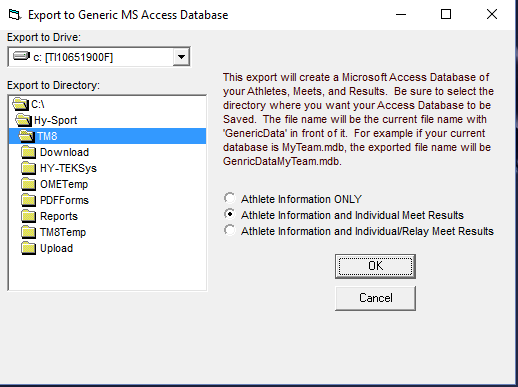
Task: Click the HY-TEKSys folder icon
Action: 28,168
